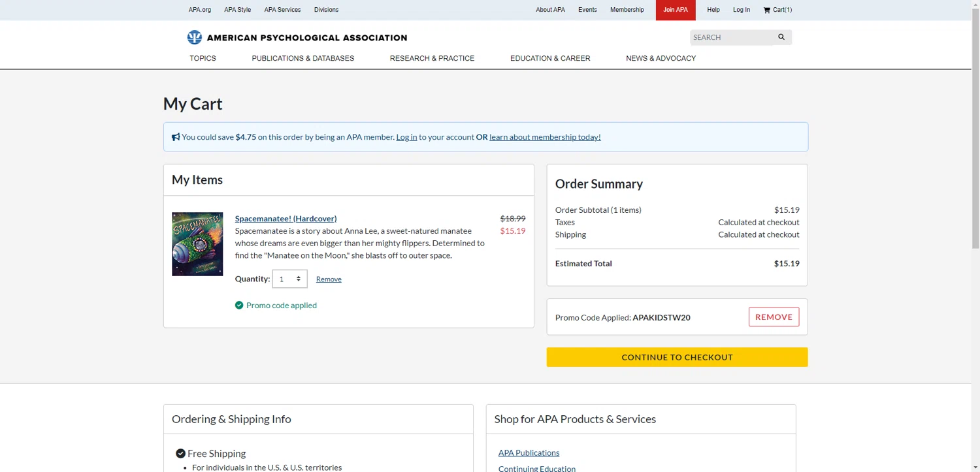Click the Free Shipping checkmark icon
The width and height of the screenshot is (980, 472).
pyautogui.click(x=180, y=453)
